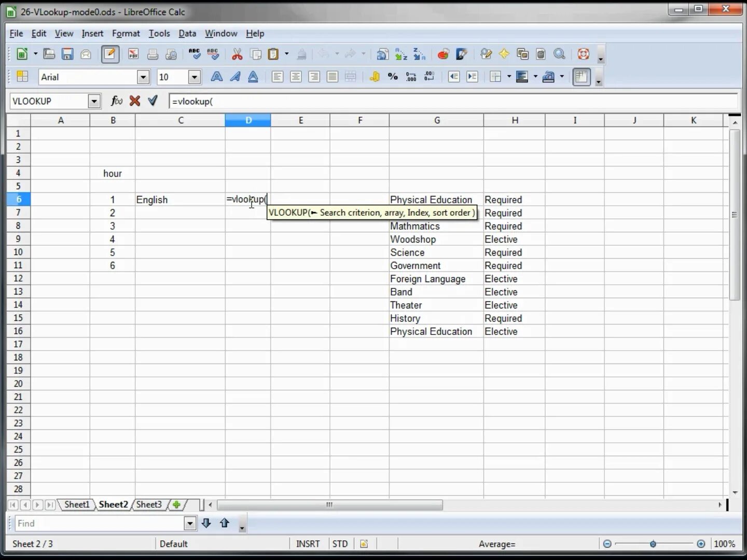Toggle Grid Lines for sheet
747x560 pixels.
(x=582, y=77)
